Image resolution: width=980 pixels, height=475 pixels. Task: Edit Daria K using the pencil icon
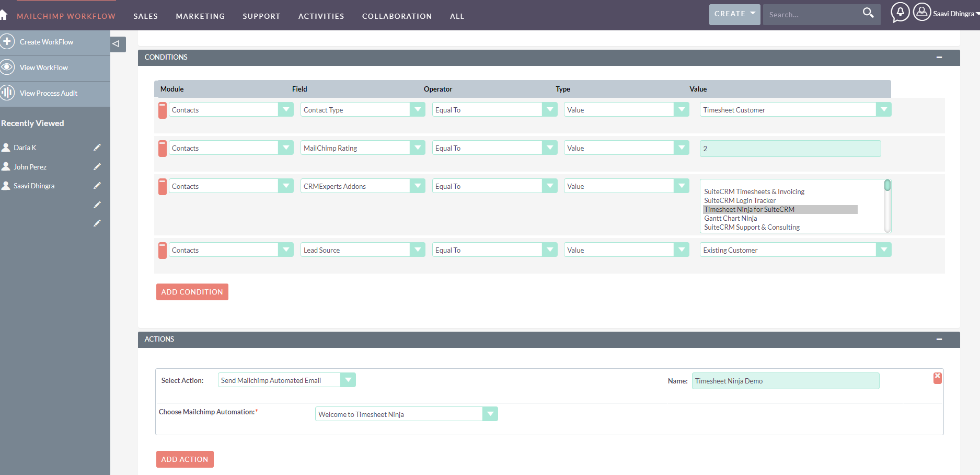pos(97,148)
